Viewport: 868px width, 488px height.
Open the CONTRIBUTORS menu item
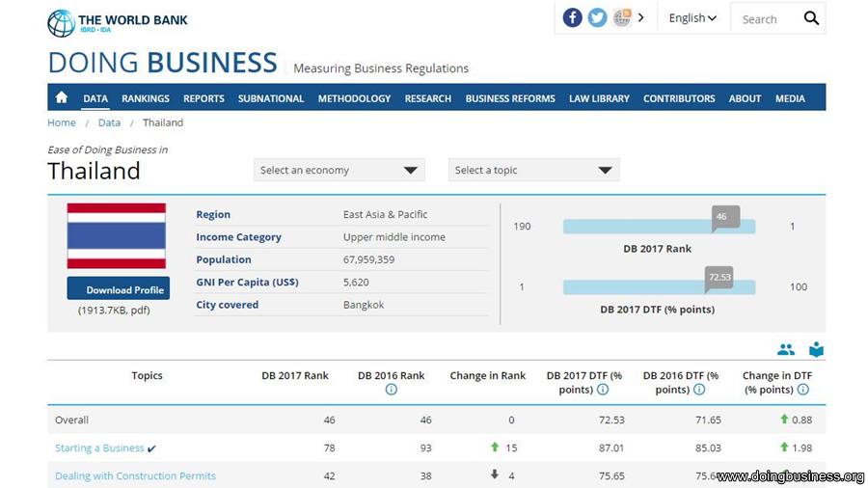679,98
